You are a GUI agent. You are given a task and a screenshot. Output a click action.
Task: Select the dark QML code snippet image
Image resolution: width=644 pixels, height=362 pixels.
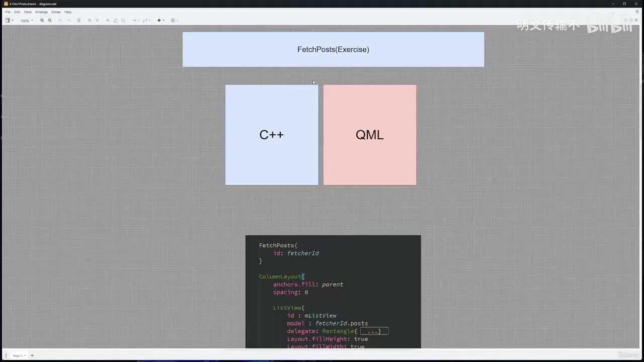coord(333,292)
